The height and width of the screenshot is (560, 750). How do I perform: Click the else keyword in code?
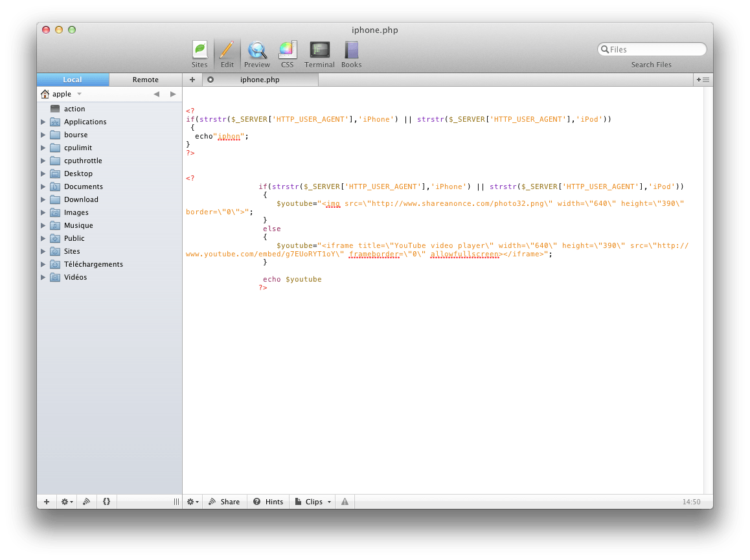click(271, 229)
